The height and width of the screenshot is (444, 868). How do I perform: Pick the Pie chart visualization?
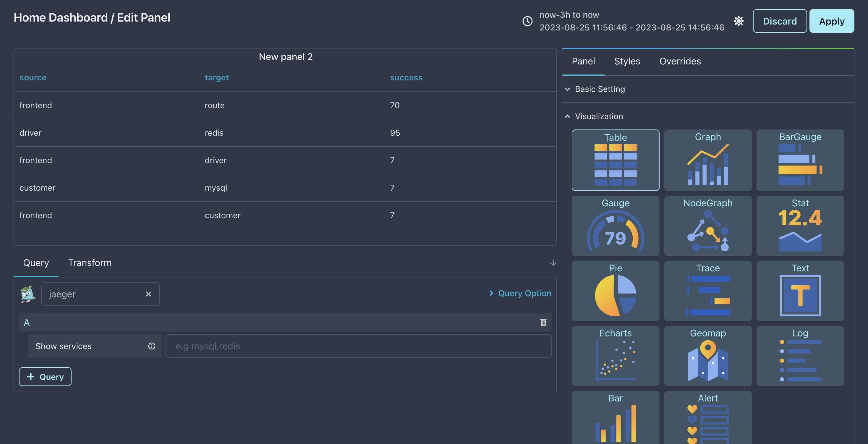point(615,291)
